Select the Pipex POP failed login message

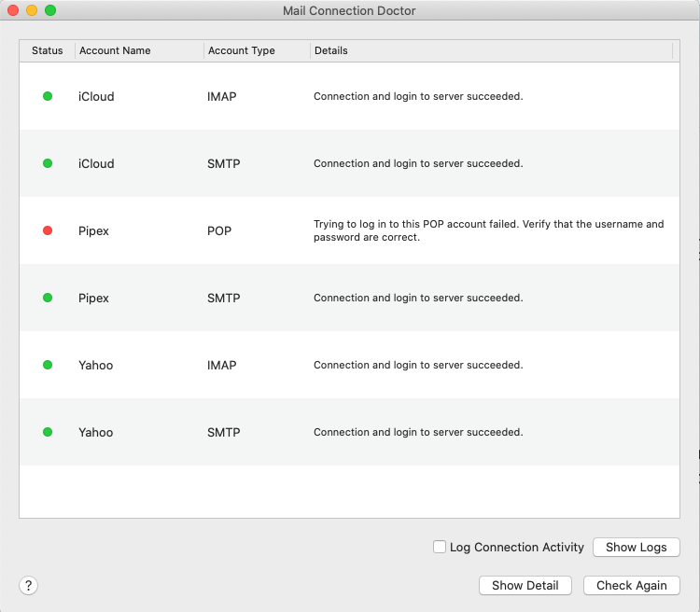488,230
